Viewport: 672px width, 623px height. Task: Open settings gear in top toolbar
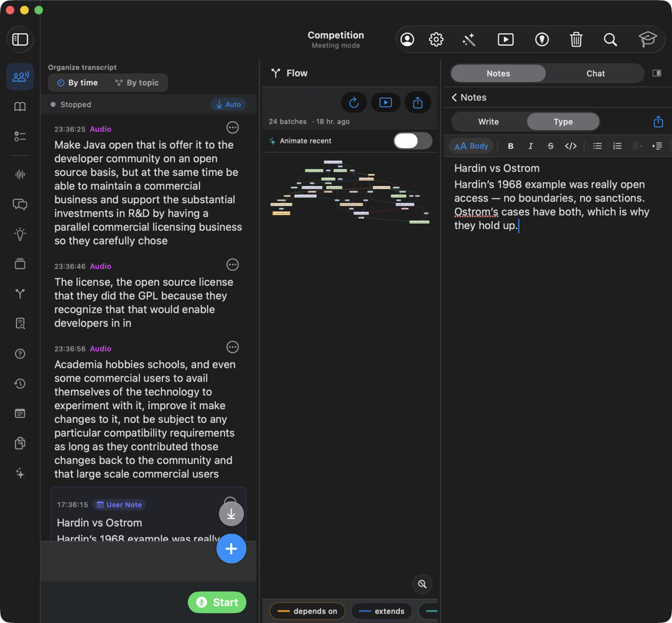tap(436, 39)
